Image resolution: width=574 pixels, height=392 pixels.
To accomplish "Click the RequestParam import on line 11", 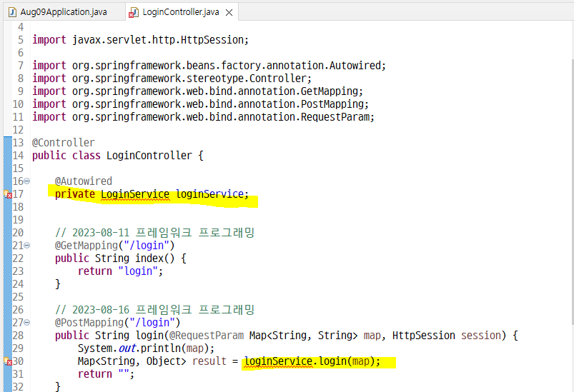I will (203, 117).
